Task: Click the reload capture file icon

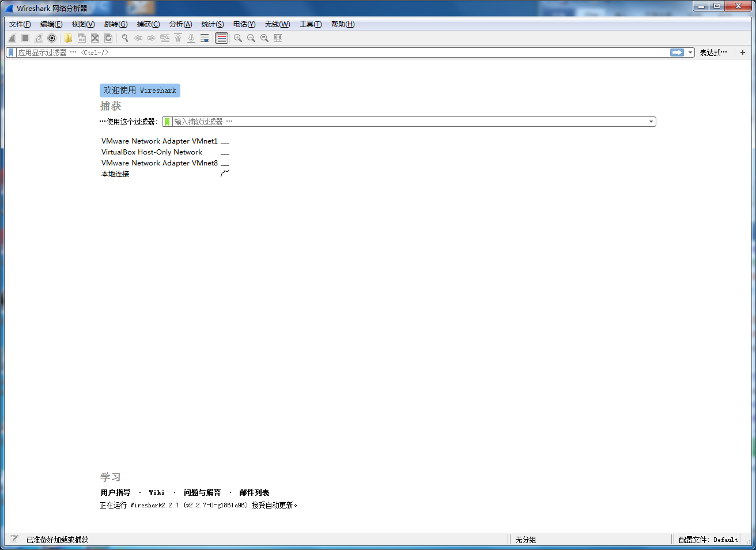Action: pos(108,38)
